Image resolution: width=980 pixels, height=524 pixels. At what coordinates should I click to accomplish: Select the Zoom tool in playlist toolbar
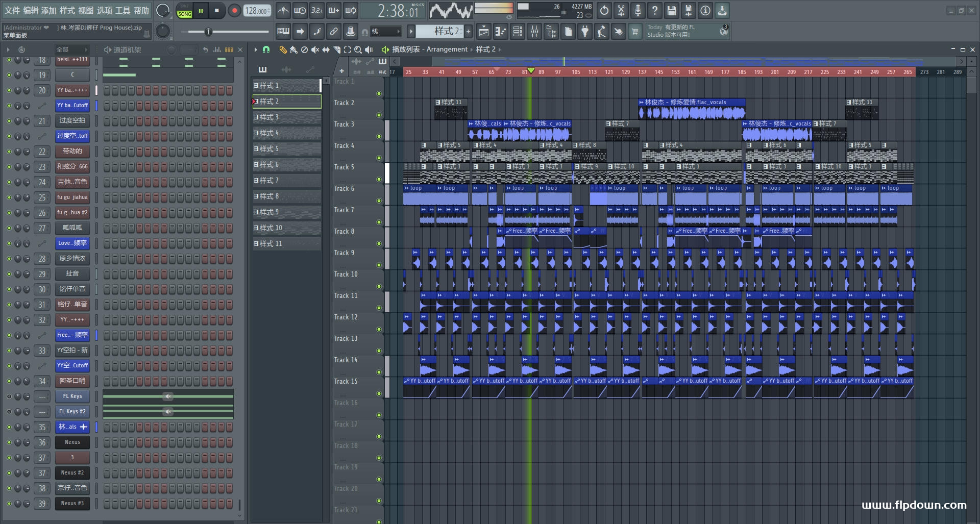[358, 49]
